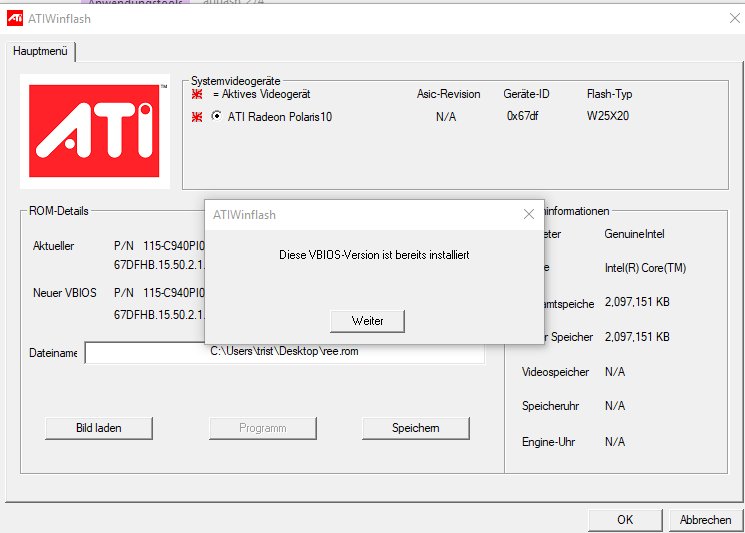Click the Videospeicher label
This screenshot has height=533, width=745.
coord(555,372)
